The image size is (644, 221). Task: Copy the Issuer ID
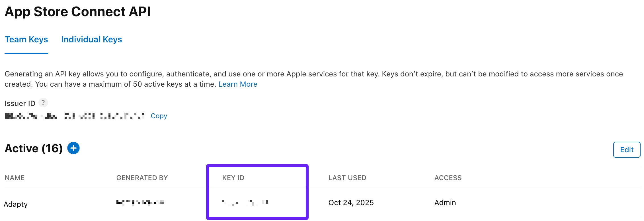(x=159, y=116)
